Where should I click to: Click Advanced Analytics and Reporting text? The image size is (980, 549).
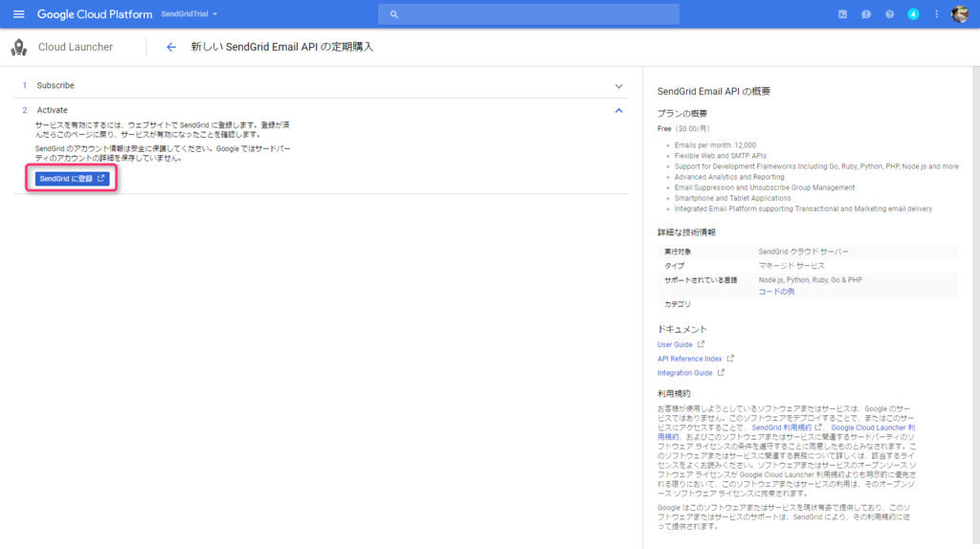coord(728,177)
